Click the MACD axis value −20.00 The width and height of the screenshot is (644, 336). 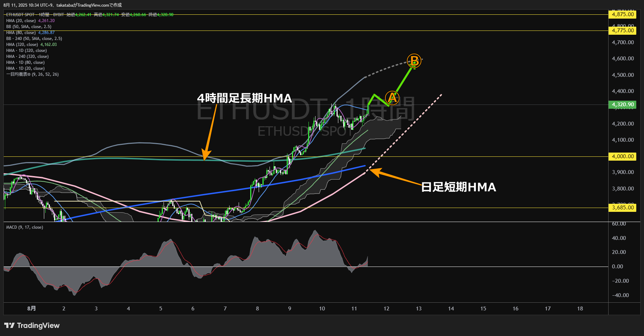pyautogui.click(x=620, y=281)
